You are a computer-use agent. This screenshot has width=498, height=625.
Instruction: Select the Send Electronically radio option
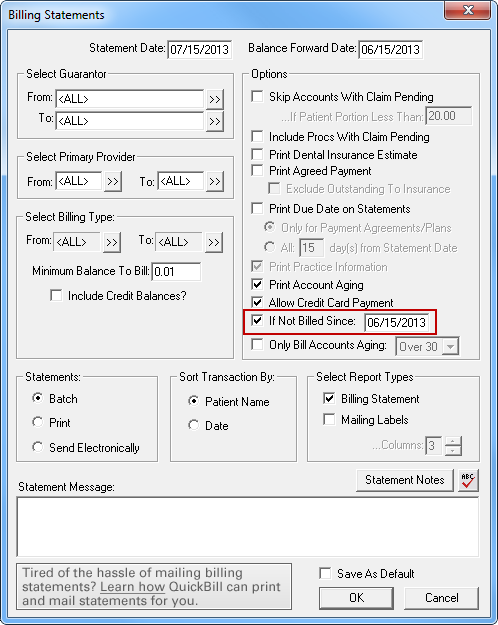38,447
